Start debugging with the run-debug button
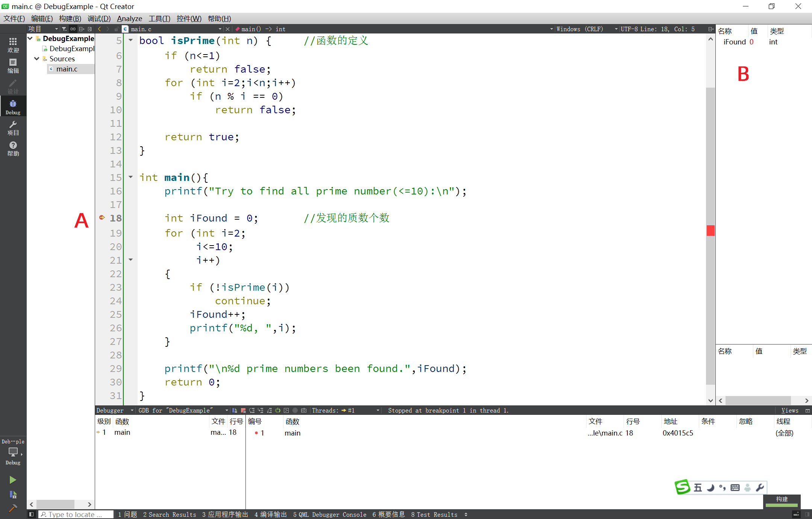The width and height of the screenshot is (812, 519). point(13,494)
